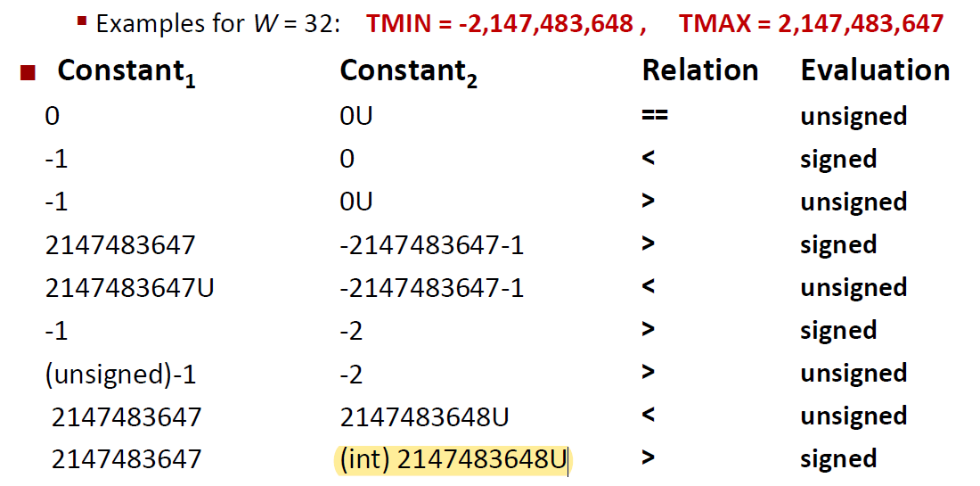Click the small red bullet before Examples

click(81, 20)
